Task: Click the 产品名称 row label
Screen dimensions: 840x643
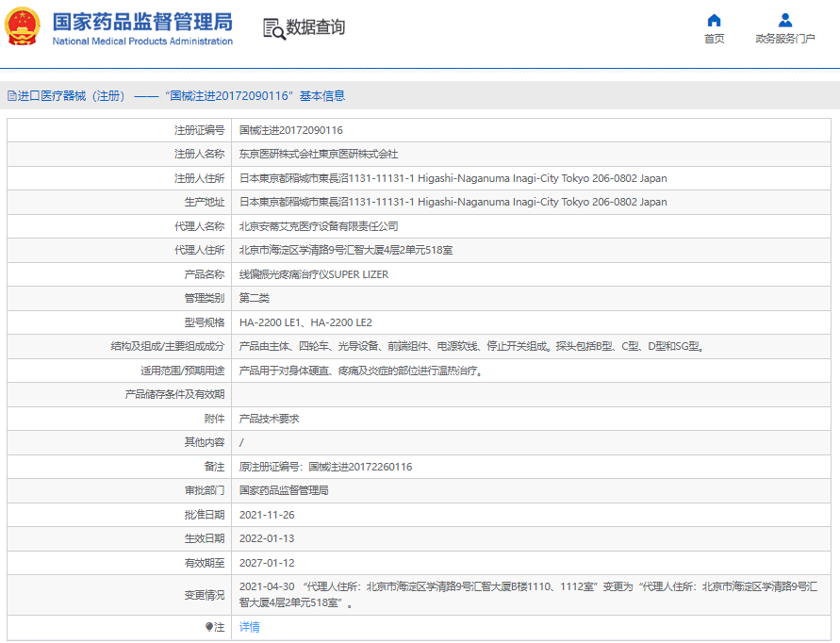Action: (204, 274)
